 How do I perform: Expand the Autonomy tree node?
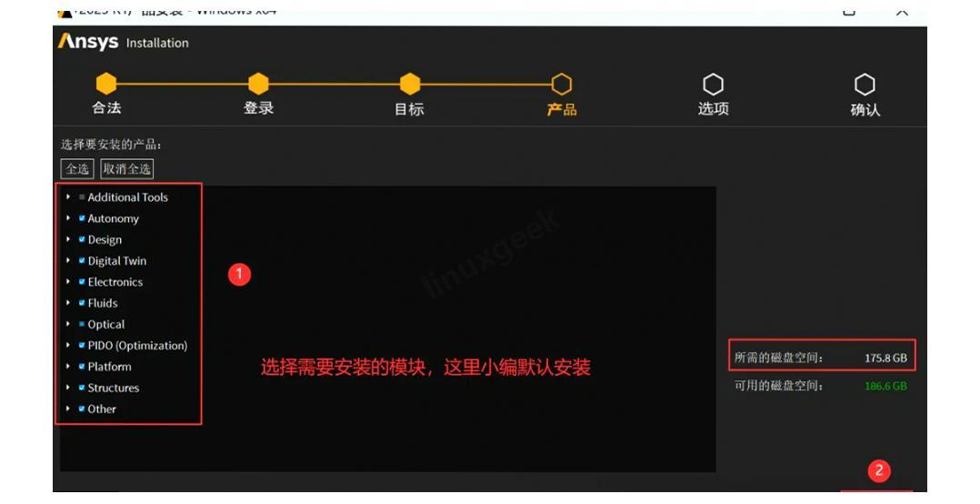click(68, 218)
